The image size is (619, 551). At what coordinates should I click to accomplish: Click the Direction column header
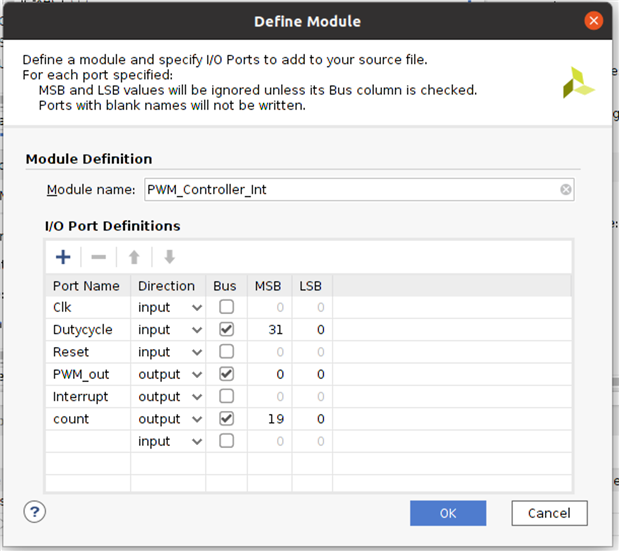click(166, 286)
